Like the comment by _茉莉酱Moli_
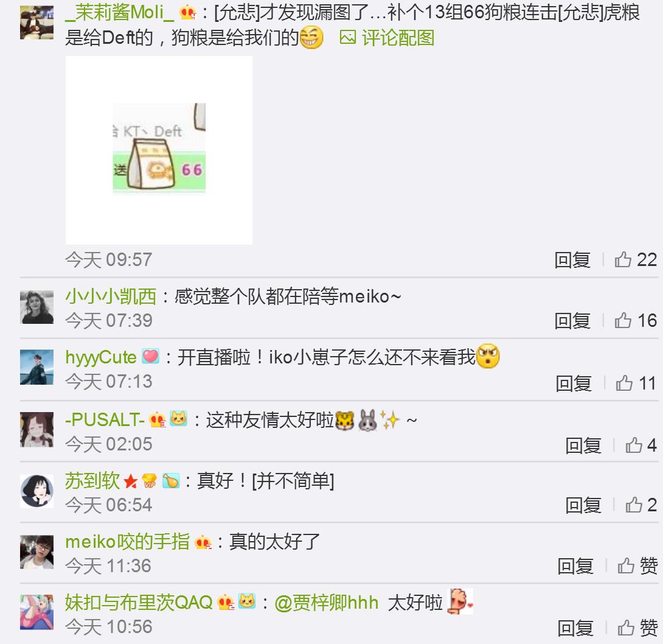Screen dimensions: 663x644 pyautogui.click(x=636, y=259)
